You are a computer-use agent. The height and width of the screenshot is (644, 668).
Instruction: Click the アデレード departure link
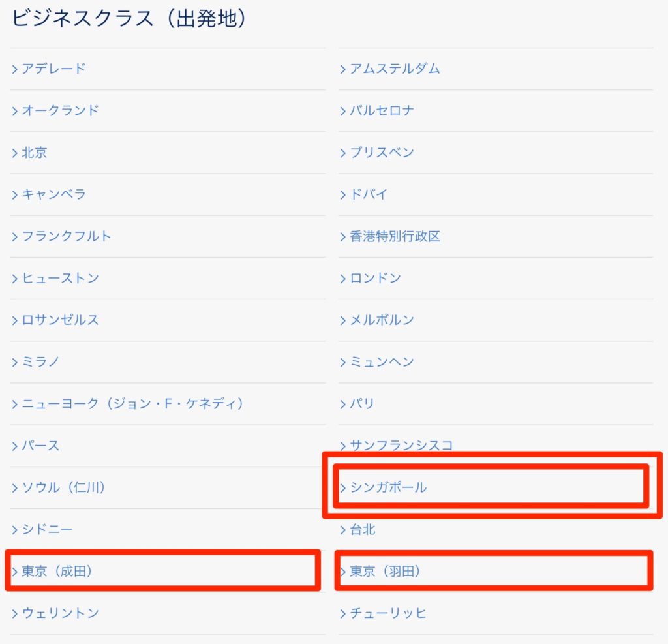click(54, 69)
